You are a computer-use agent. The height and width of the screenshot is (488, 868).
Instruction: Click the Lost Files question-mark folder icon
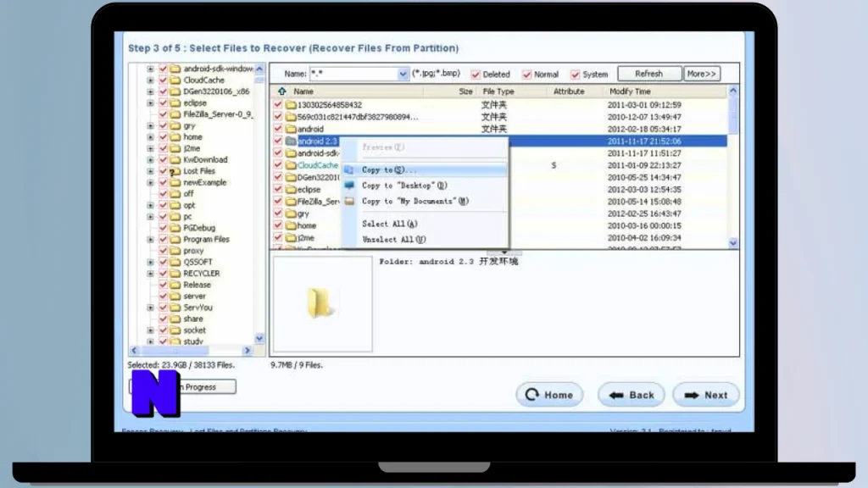tap(175, 171)
